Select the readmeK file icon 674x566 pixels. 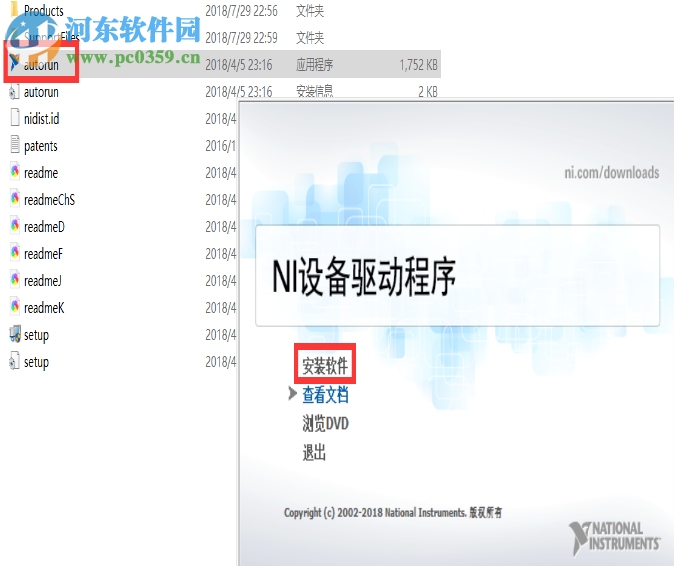click(x=15, y=307)
